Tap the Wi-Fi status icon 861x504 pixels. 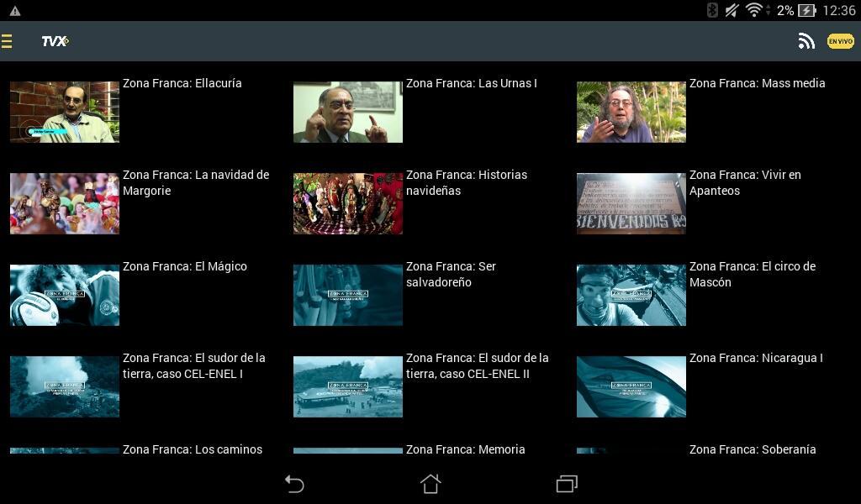[x=754, y=10]
